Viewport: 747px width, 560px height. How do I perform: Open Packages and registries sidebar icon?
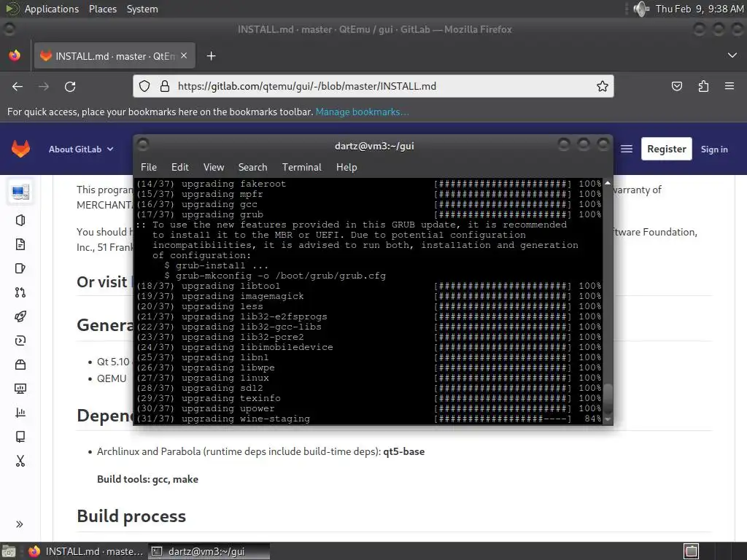coord(20,365)
